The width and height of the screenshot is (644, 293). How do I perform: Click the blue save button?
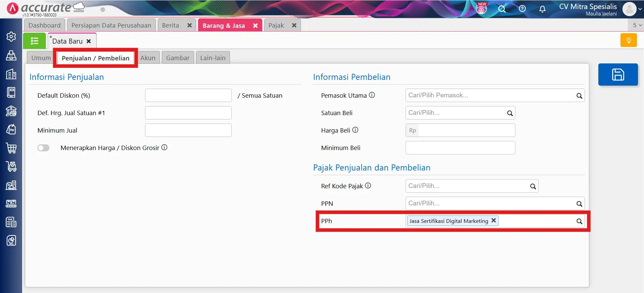pyautogui.click(x=617, y=75)
